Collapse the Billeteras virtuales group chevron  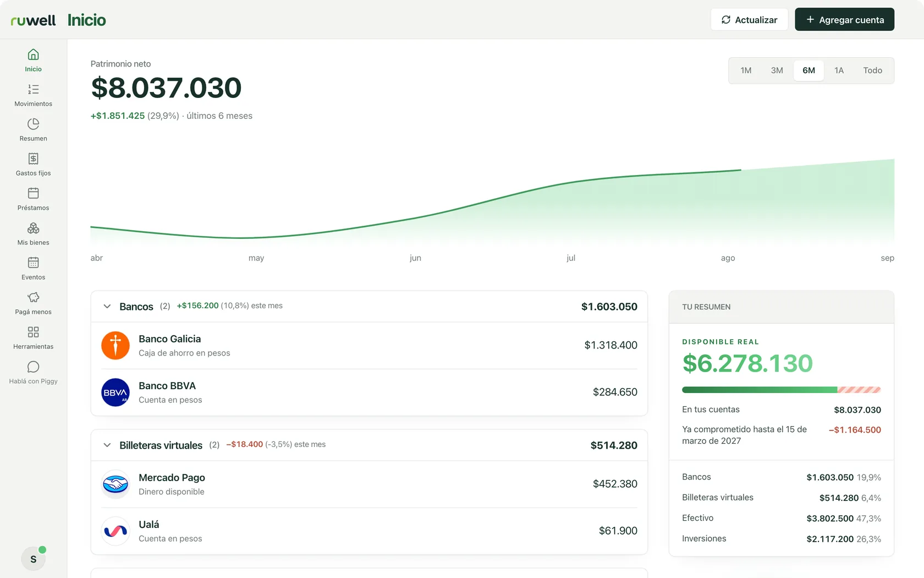[x=107, y=445]
